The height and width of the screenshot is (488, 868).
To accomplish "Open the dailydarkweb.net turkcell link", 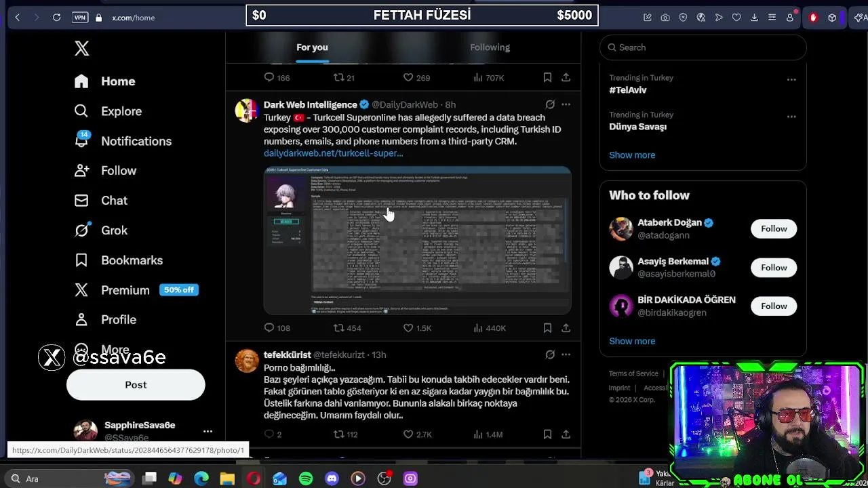I will coord(333,154).
